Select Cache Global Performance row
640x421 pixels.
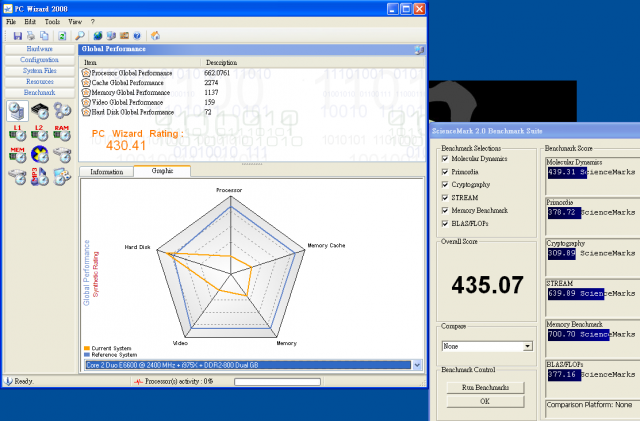(252, 83)
